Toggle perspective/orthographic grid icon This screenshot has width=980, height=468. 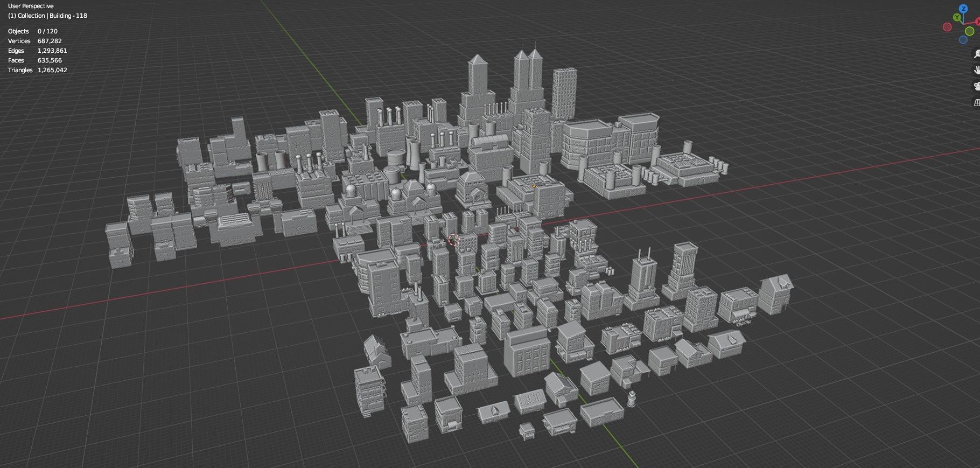pyautogui.click(x=977, y=102)
